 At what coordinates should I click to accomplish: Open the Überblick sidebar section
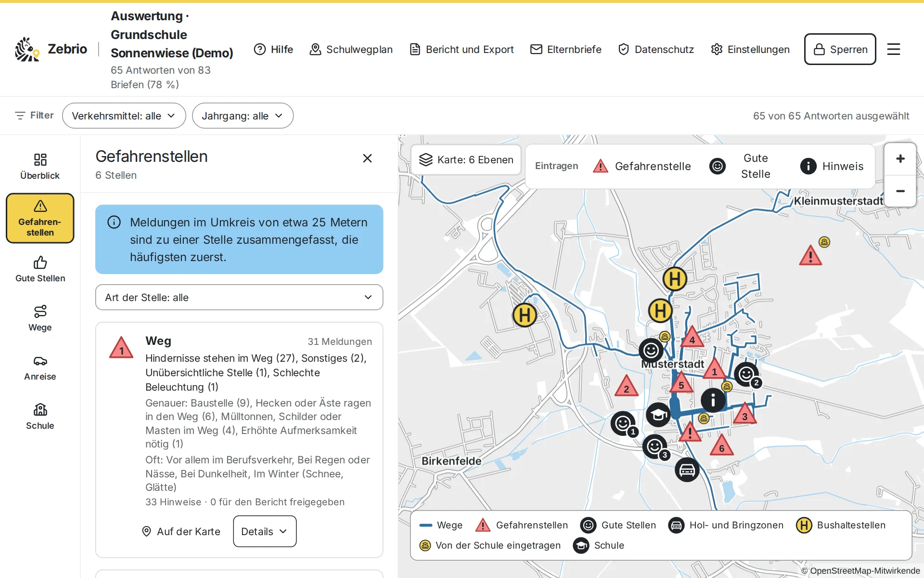[x=40, y=167]
